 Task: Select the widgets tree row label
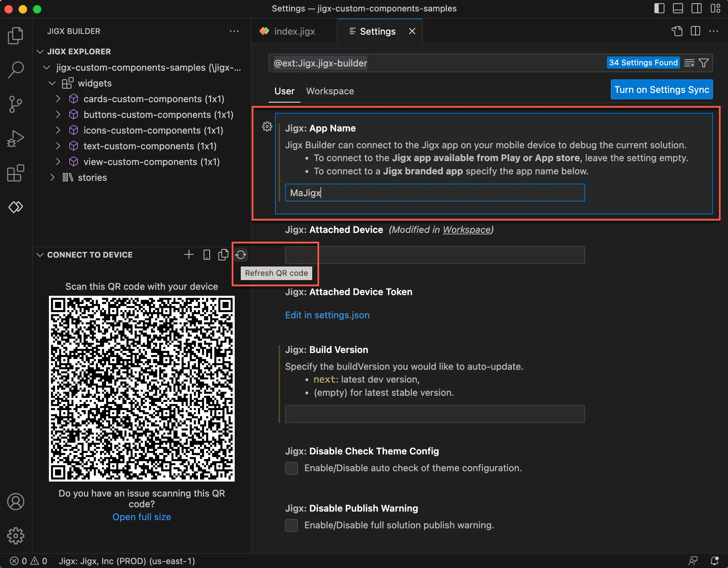pyautogui.click(x=95, y=83)
